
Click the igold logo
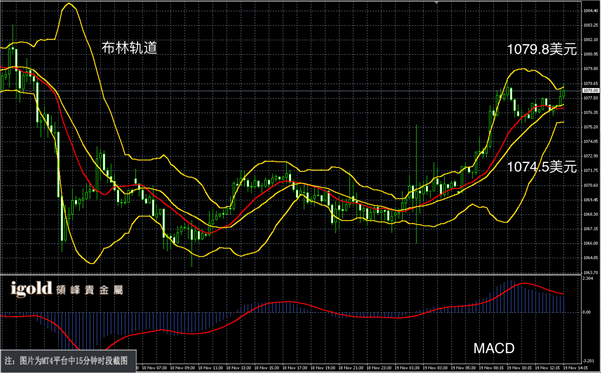[x=31, y=289]
